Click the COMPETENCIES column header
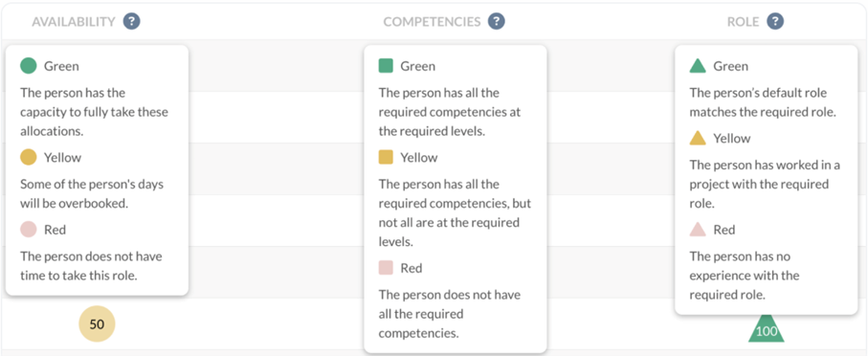This screenshot has height=356, width=868. (x=432, y=22)
